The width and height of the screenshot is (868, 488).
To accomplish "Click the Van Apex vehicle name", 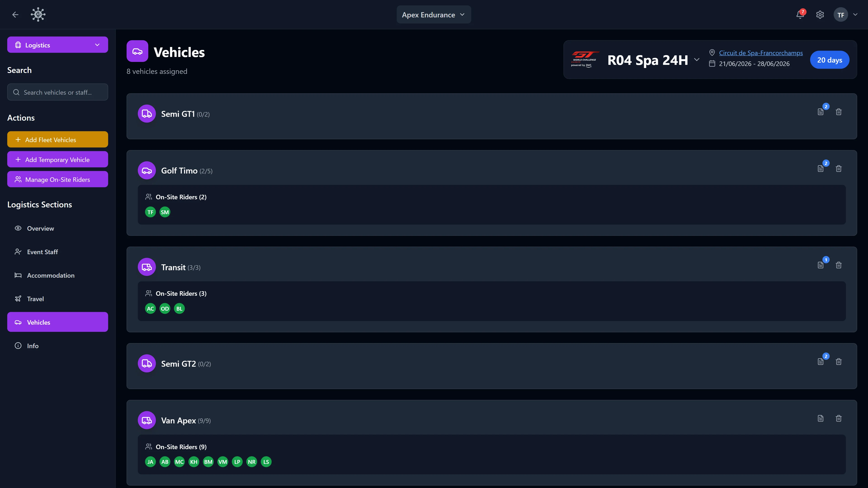I will click(179, 421).
